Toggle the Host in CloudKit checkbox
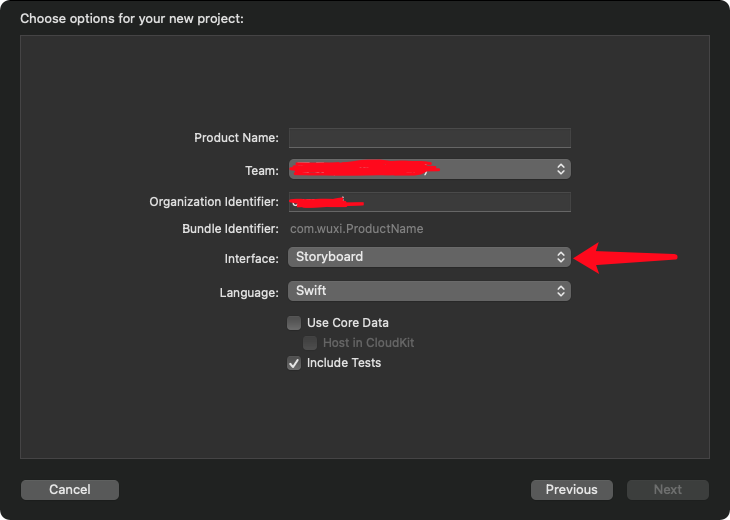 310,343
